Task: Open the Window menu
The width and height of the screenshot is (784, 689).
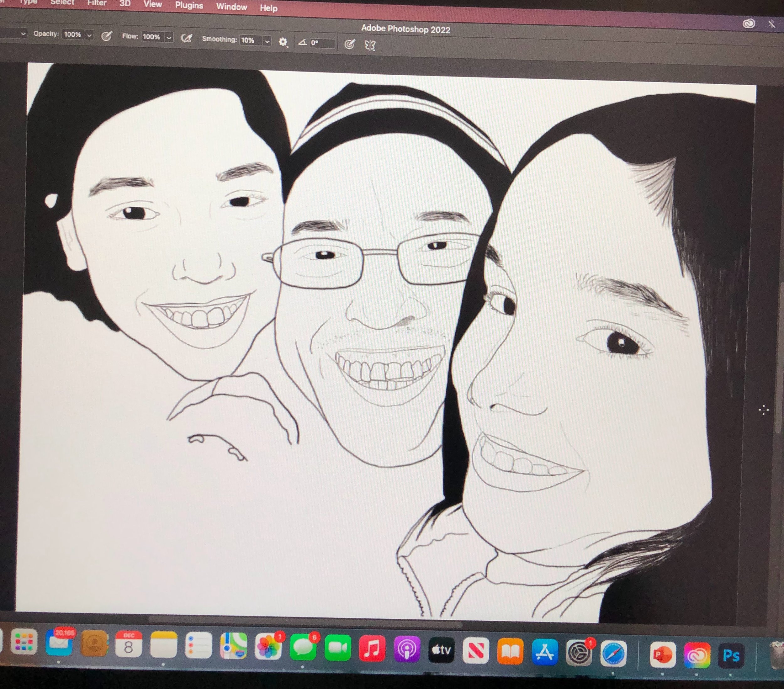Action: pyautogui.click(x=232, y=7)
